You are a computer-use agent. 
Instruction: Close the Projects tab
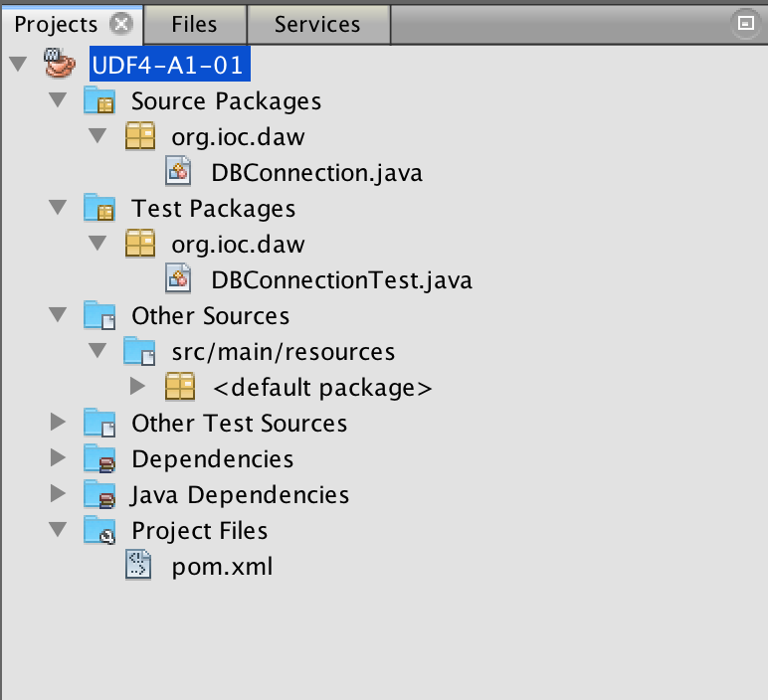pyautogui.click(x=121, y=24)
